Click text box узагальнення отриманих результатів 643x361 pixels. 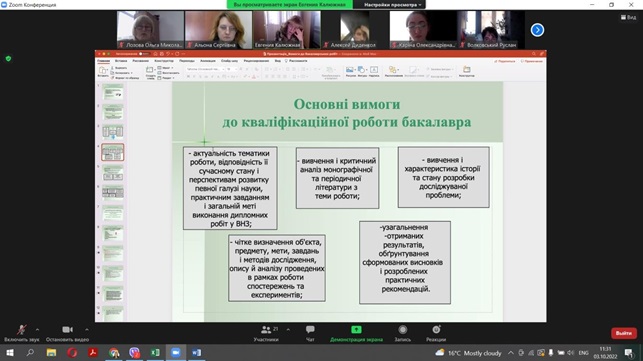(x=405, y=263)
